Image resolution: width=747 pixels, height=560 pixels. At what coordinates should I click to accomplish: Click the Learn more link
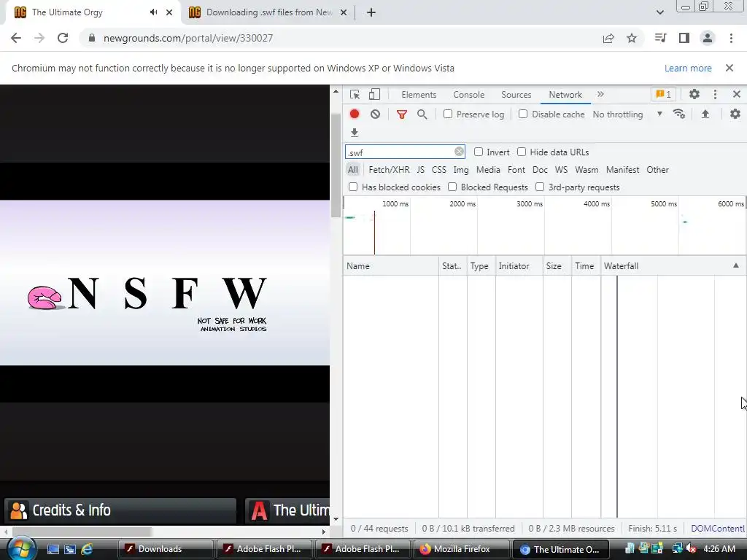point(688,68)
